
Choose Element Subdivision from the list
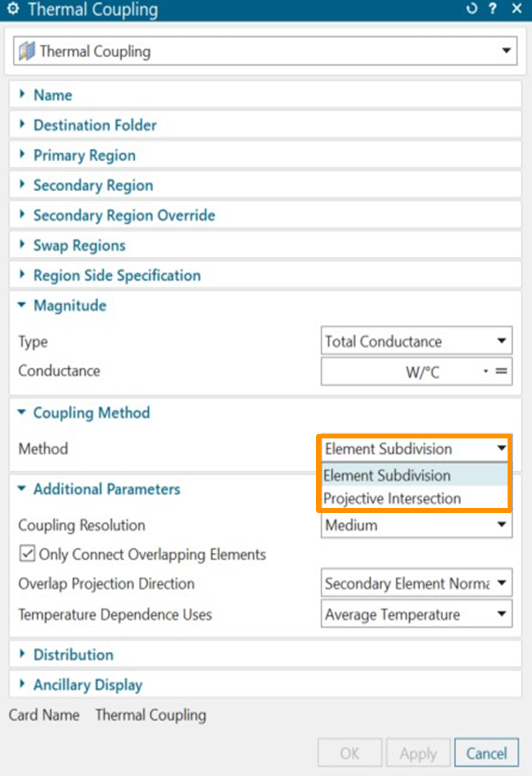(387, 475)
